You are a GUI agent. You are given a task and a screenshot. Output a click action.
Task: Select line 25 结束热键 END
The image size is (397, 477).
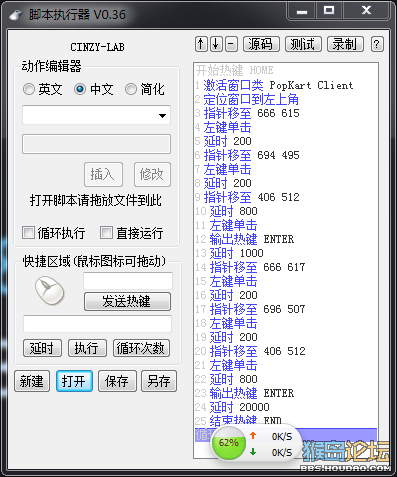(x=286, y=421)
